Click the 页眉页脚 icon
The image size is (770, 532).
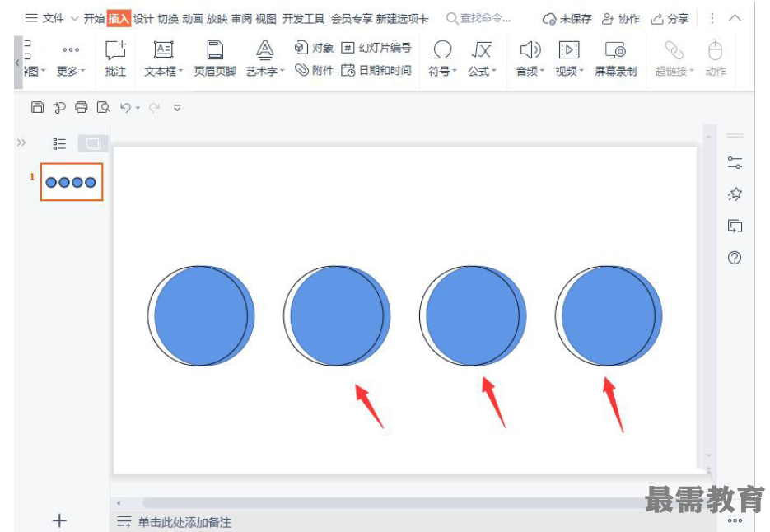tap(215, 59)
